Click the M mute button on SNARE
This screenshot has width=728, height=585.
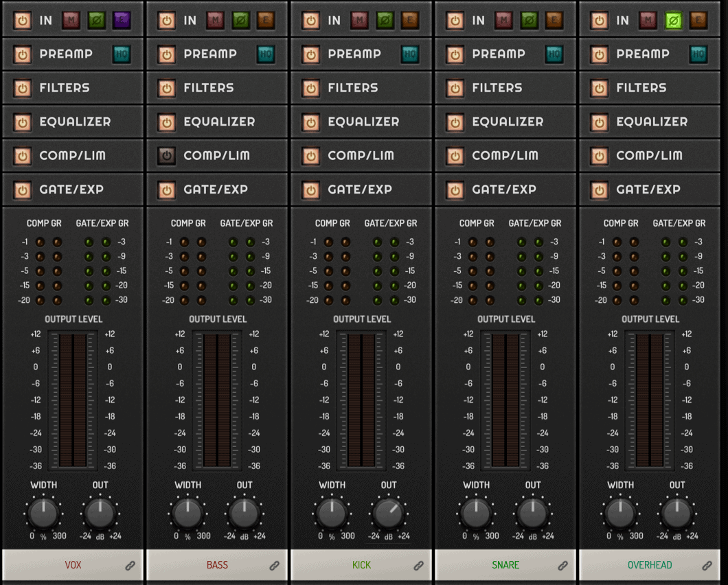tap(503, 21)
